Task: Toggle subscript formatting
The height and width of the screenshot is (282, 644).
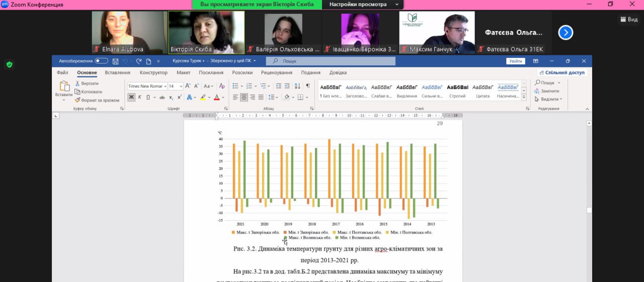Action: 171,97
